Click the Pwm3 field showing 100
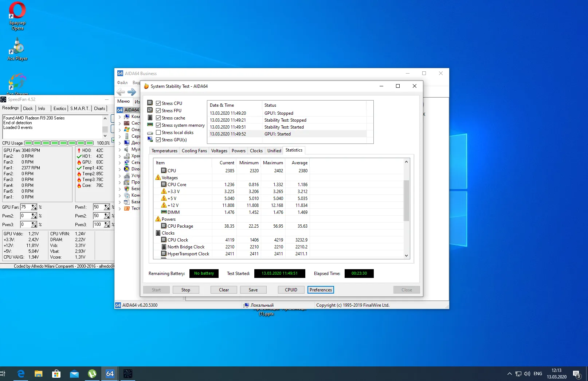Screen dimensions: 588x381 tap(98, 224)
